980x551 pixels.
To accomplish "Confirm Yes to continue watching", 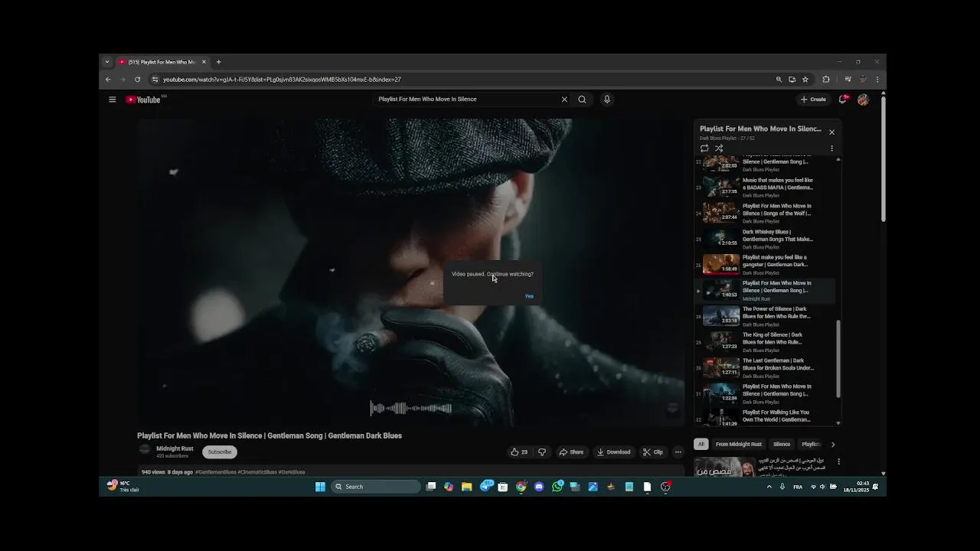I will [529, 296].
